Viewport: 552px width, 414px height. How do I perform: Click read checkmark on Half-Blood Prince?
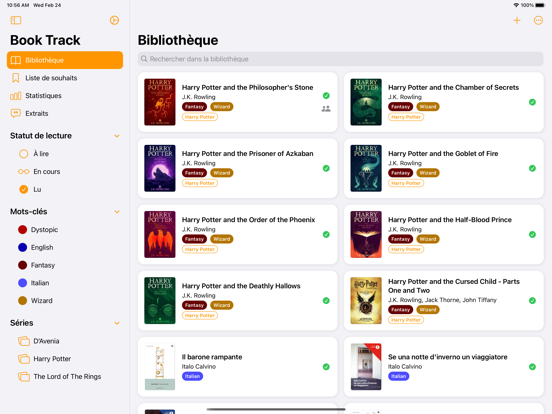pos(532,234)
